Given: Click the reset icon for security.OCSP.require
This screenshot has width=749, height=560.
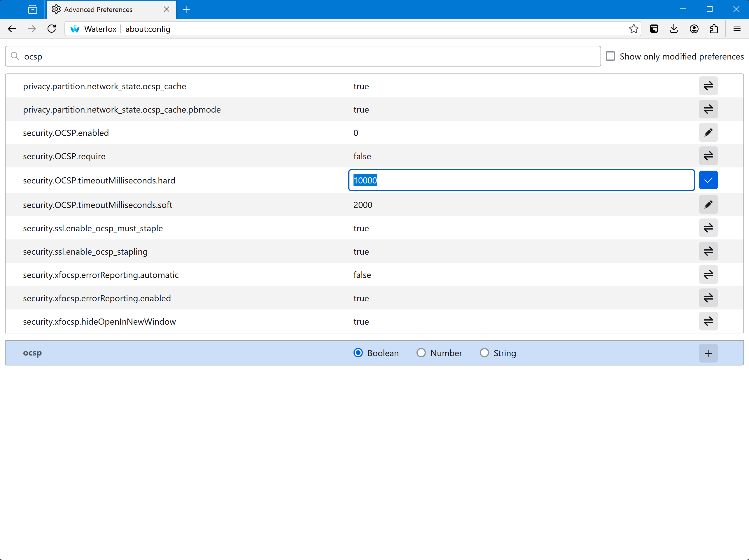Looking at the screenshot, I should pos(709,156).
